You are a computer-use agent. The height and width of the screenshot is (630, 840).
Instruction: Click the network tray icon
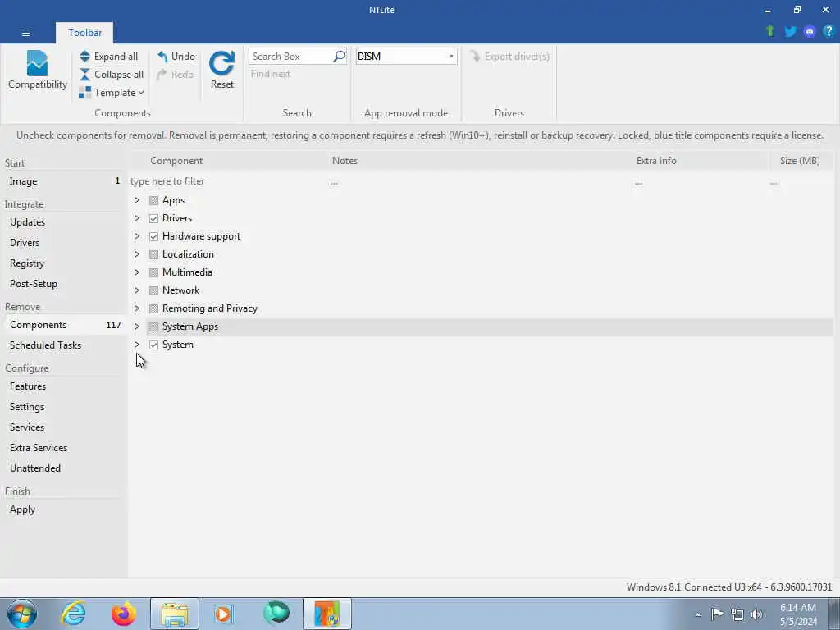pyautogui.click(x=737, y=614)
